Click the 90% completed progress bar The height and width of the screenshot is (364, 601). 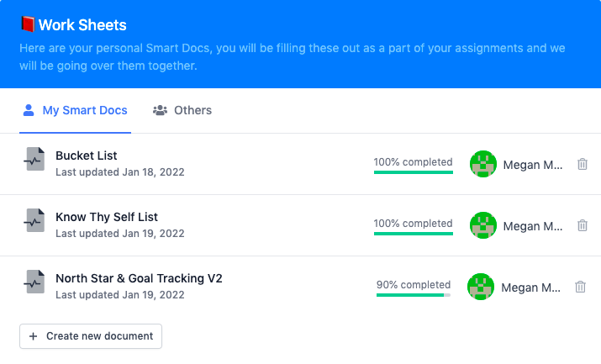(x=413, y=294)
